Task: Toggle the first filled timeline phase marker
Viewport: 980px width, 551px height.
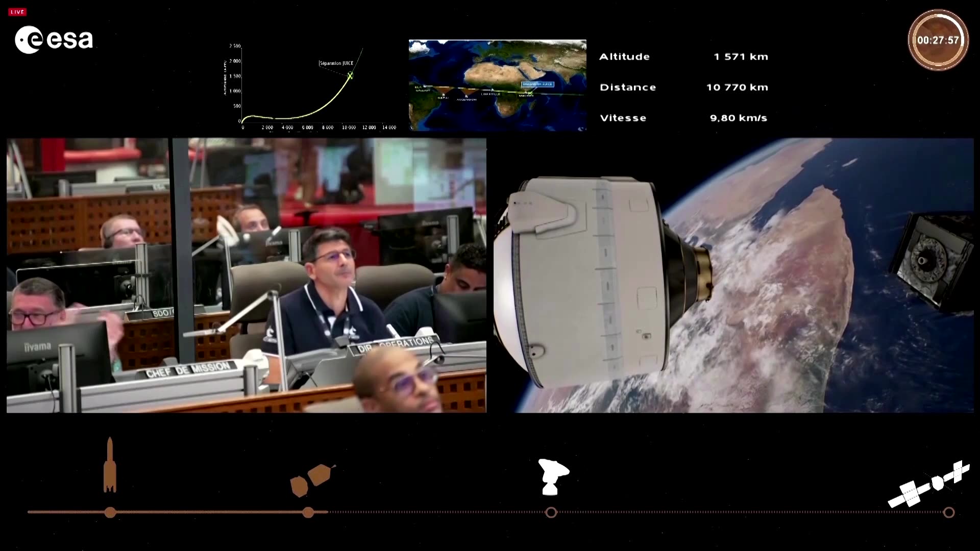Action: coord(110,511)
